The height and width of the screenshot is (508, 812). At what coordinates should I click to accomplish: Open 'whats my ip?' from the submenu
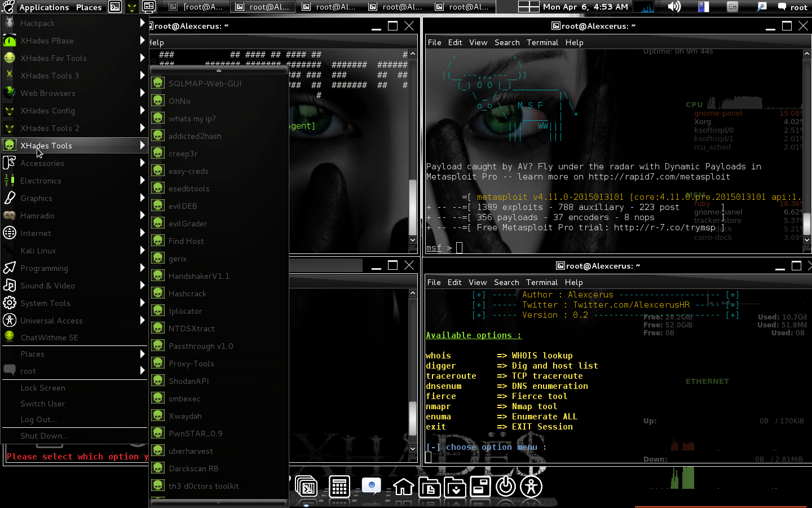219,119
